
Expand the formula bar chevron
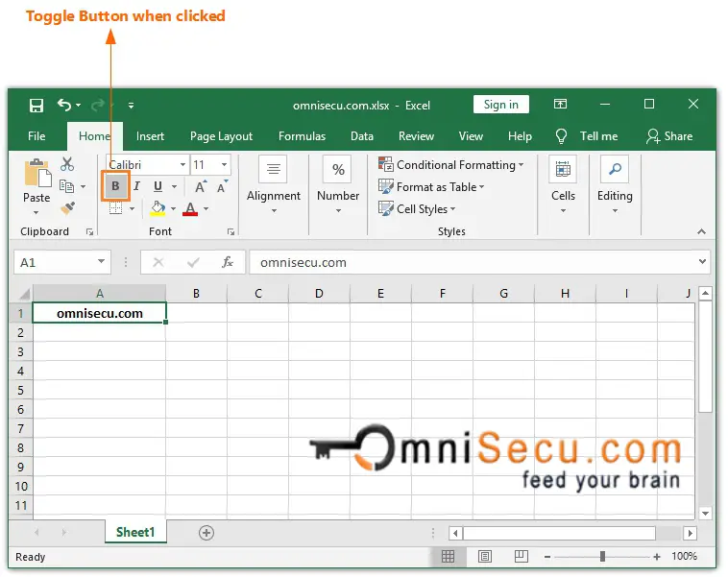coord(702,262)
